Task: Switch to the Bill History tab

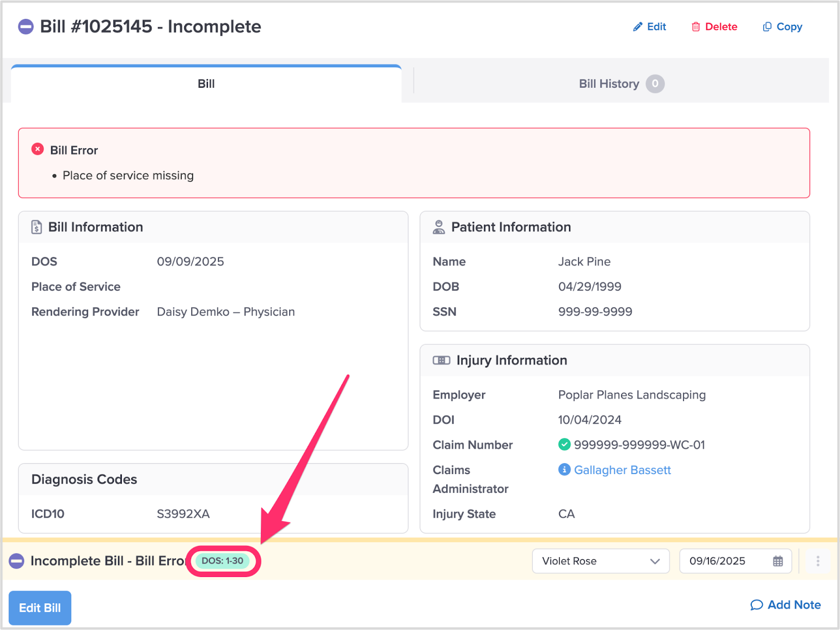Action: [609, 84]
